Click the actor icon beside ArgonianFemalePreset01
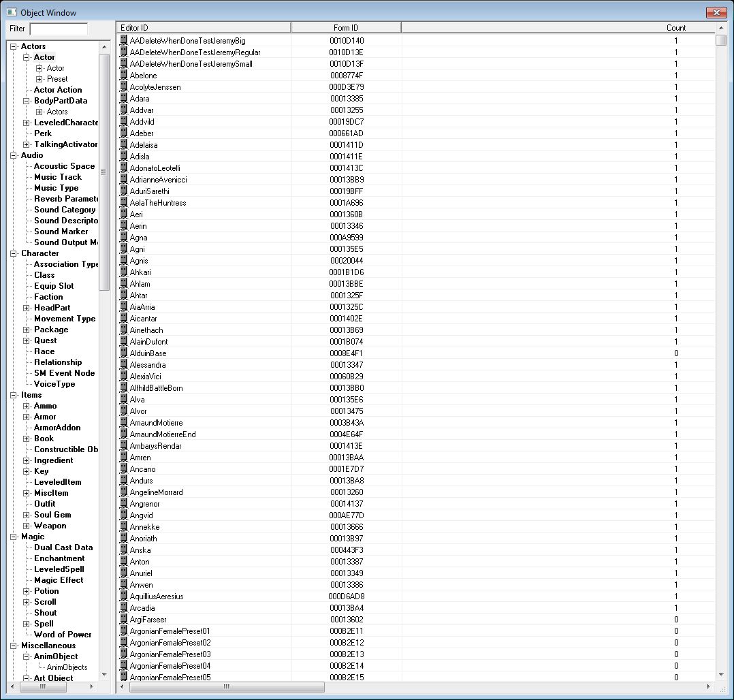The image size is (734, 700). (124, 631)
